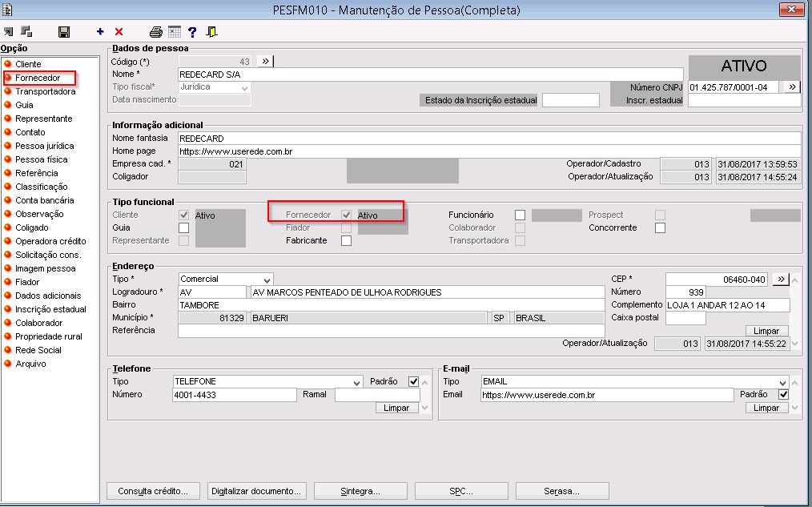Open Rede Social in the Opção list

(x=38, y=350)
